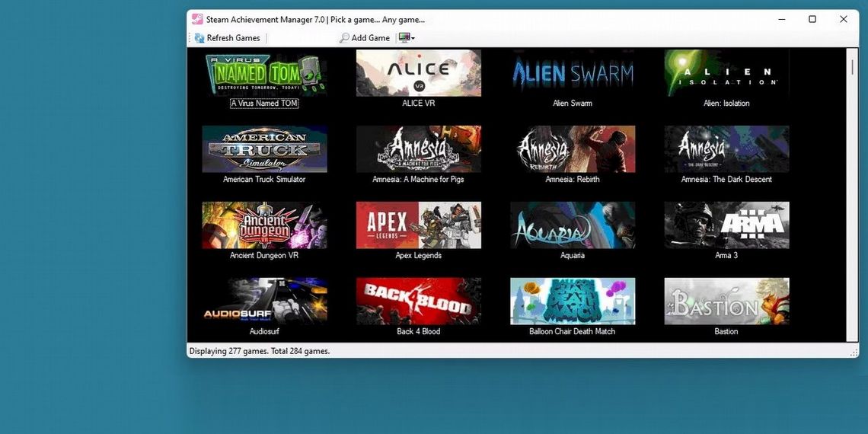The width and height of the screenshot is (868, 434).
Task: Click the Refresh Games button
Action: point(228,37)
